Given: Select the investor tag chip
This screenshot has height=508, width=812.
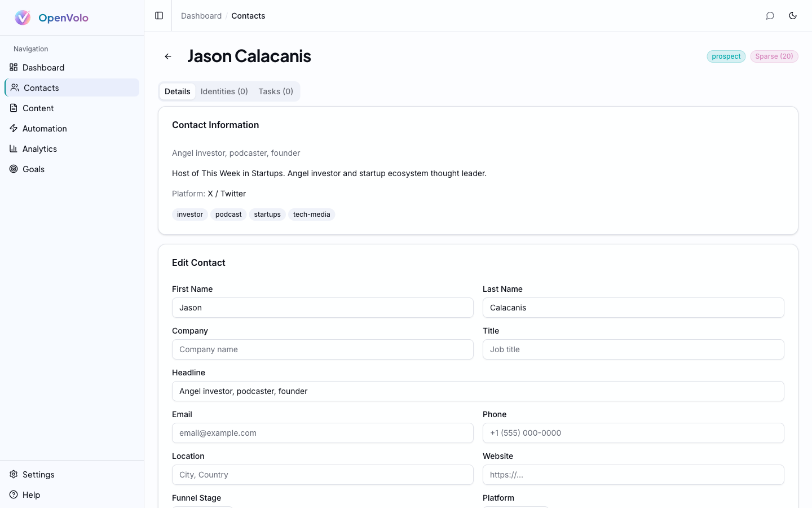Looking at the screenshot, I should click(190, 214).
